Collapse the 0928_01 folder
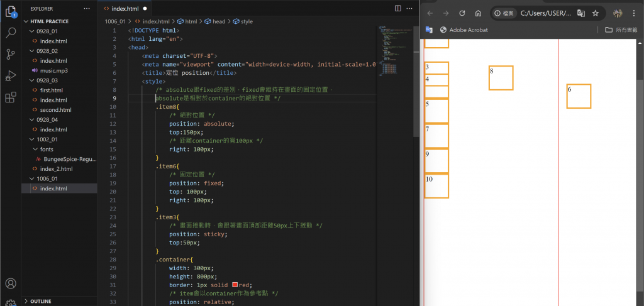The image size is (644, 306). [x=33, y=31]
